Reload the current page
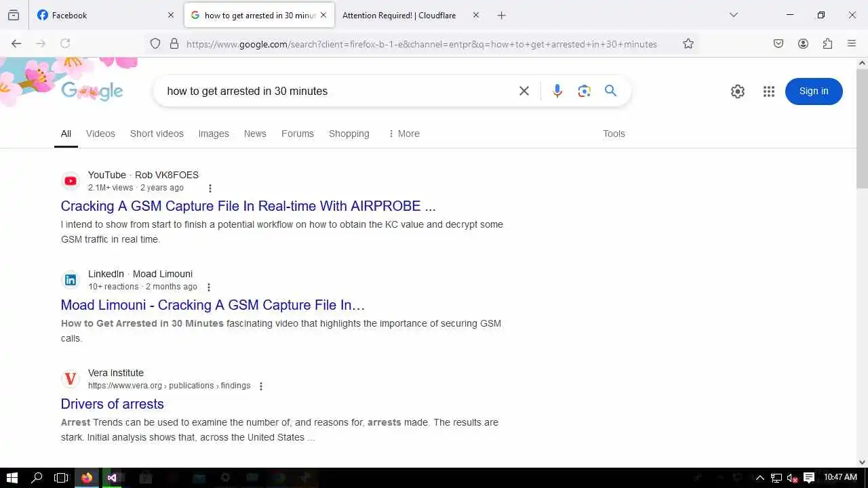Screen dimensions: 868x488 click(65, 43)
